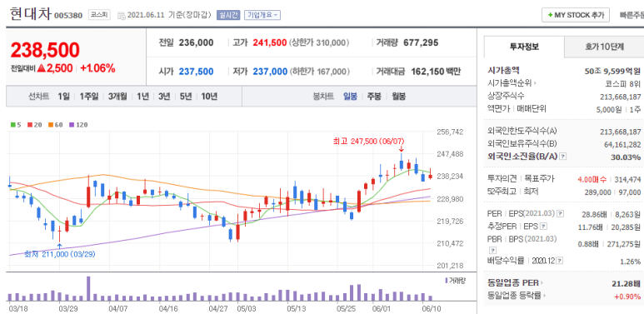
Task: Click dividend yield value 1.26%
Action: click(x=631, y=262)
